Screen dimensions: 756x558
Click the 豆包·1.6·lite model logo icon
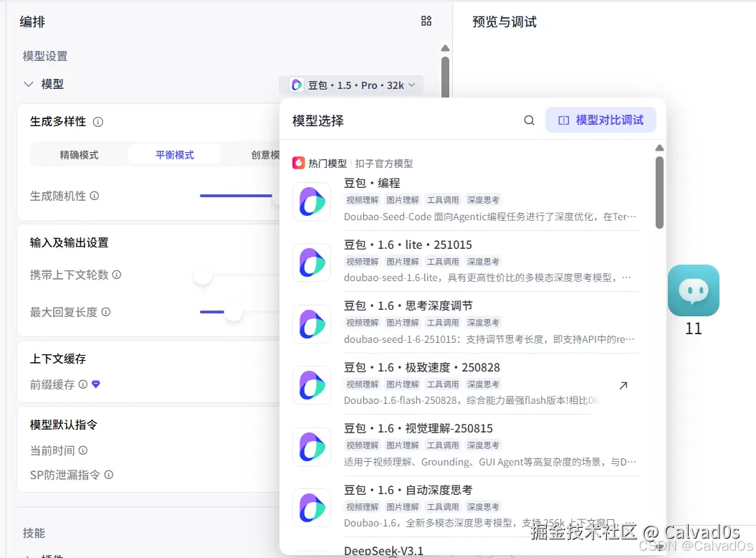tap(312, 263)
